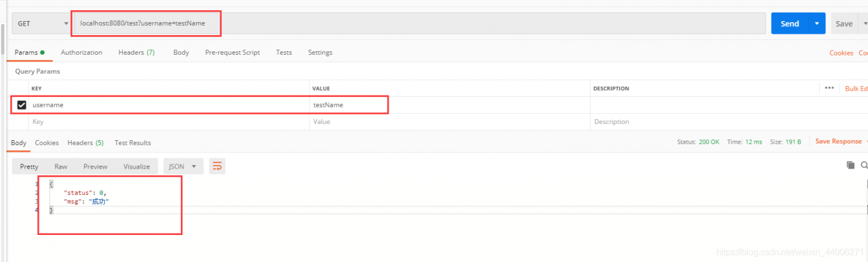The width and height of the screenshot is (868, 262).
Task: Expand the Send button arrow
Action: pyautogui.click(x=817, y=23)
